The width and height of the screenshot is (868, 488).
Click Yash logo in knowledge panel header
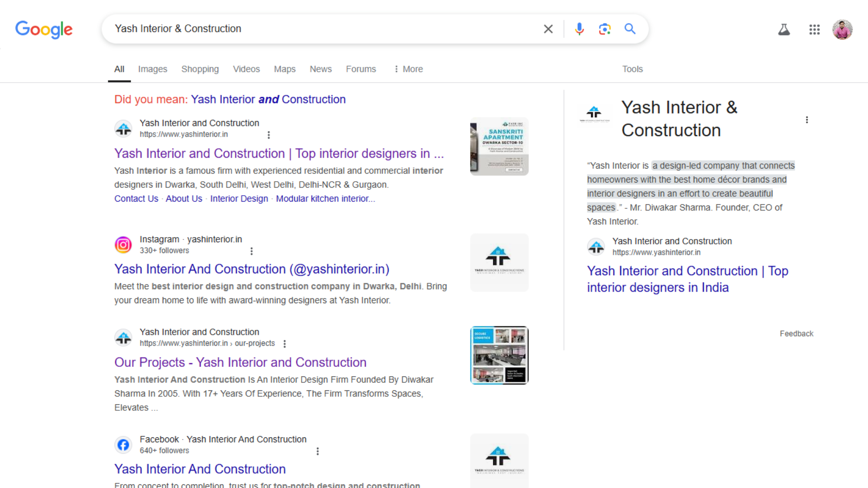[x=594, y=113]
